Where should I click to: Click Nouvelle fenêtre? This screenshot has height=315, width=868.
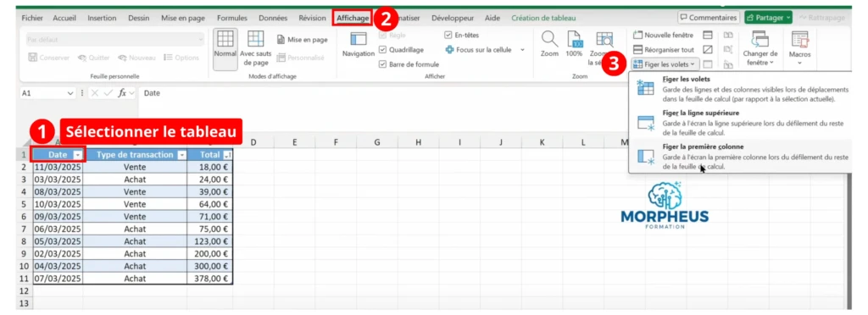click(x=663, y=35)
